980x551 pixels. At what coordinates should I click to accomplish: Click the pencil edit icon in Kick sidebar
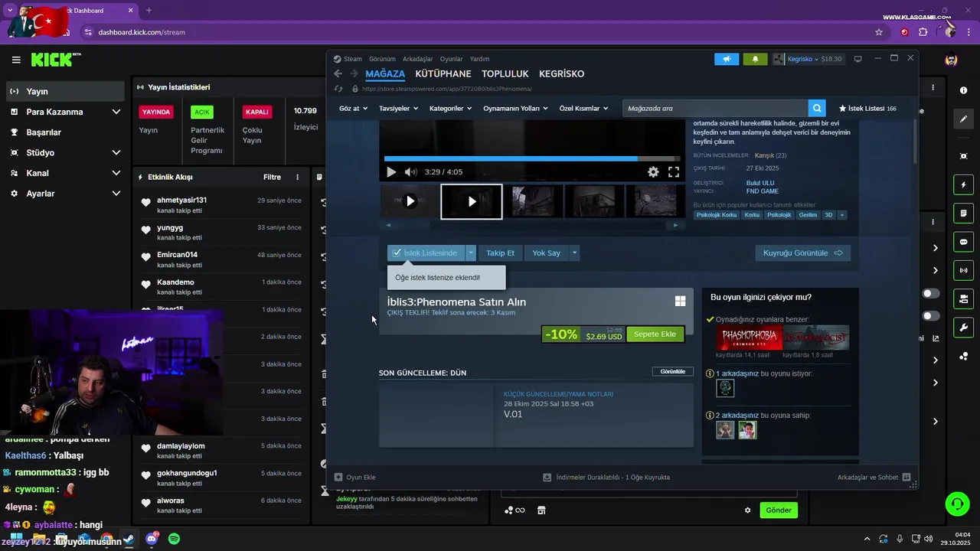click(x=963, y=119)
